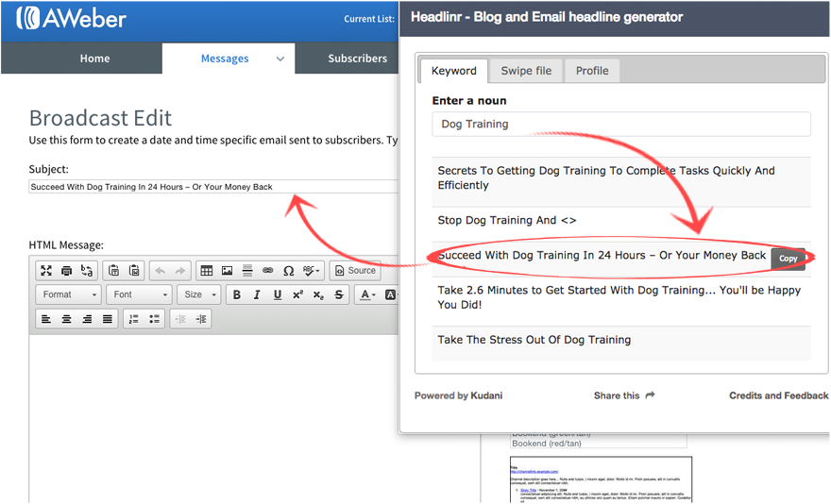
Task: Insert special character with Omega icon
Action: pos(288,270)
